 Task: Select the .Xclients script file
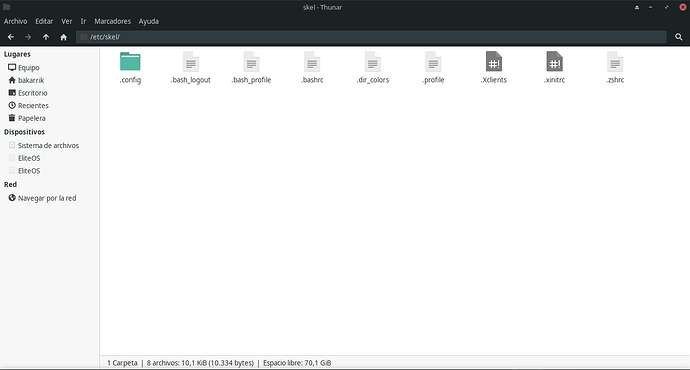[494, 62]
